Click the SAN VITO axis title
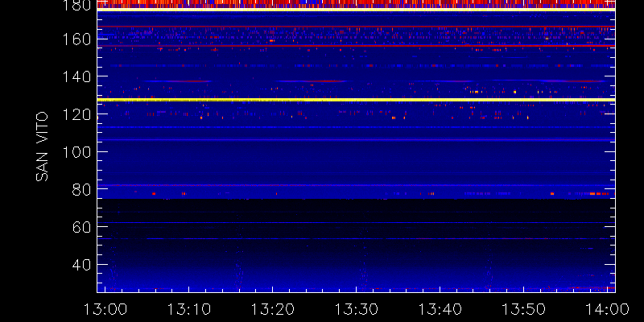The height and width of the screenshot is (322, 644). (42, 147)
